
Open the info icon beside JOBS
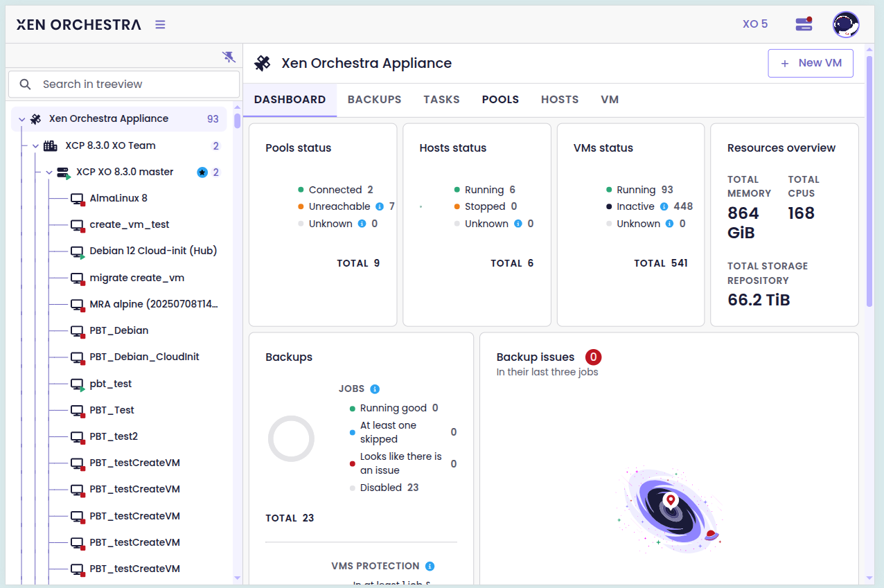click(375, 389)
